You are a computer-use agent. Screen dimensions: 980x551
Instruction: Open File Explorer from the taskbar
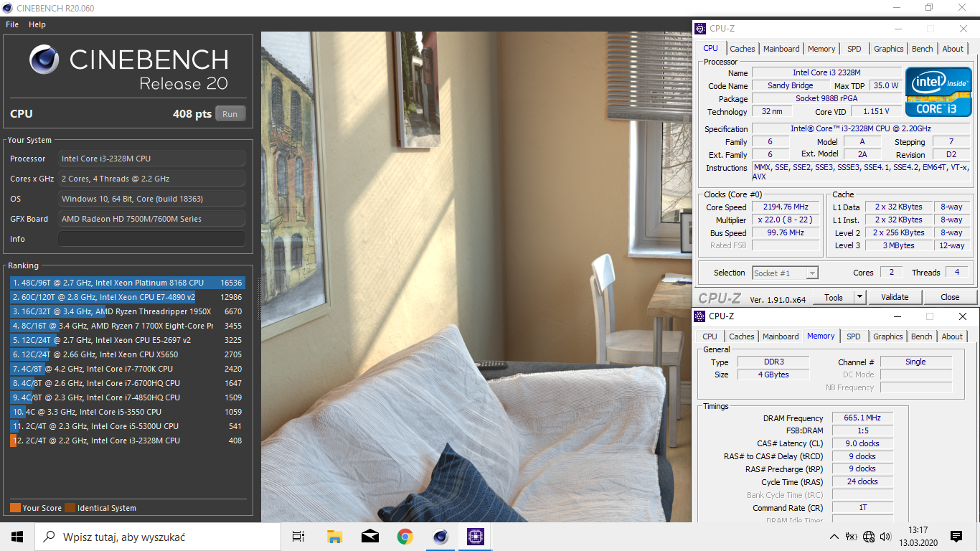click(x=334, y=537)
